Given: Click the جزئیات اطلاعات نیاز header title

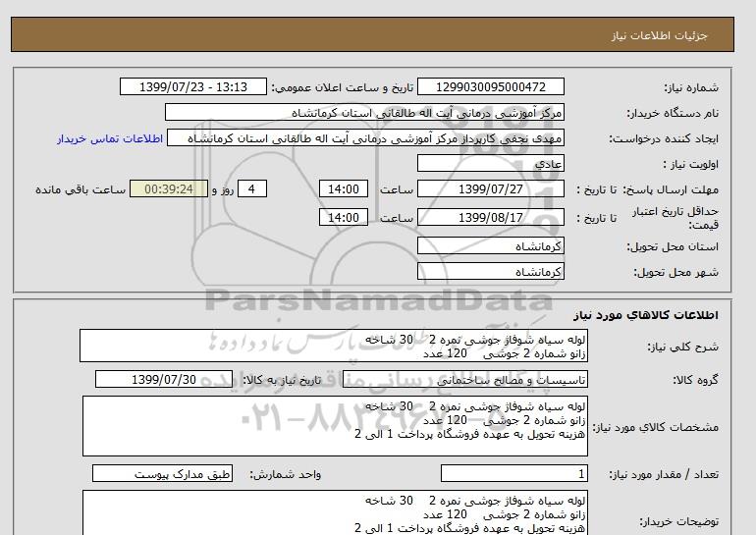Looking at the screenshot, I should (x=659, y=35).
